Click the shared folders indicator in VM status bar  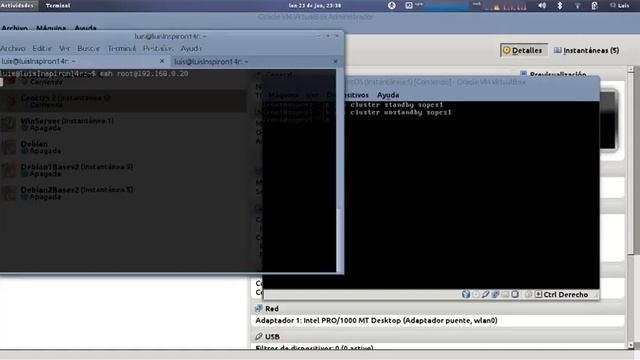click(505, 294)
